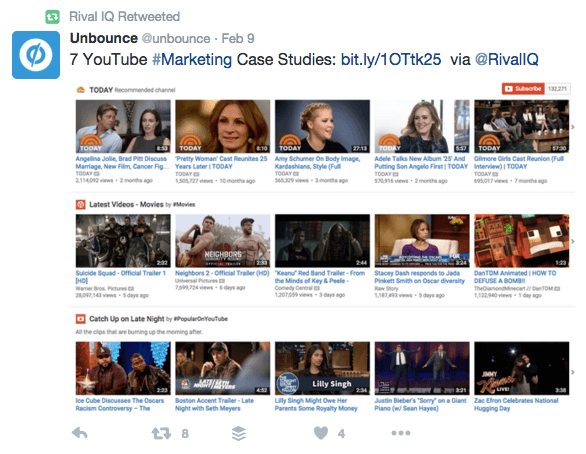Open the 'Pretty Woman' cast thumbnail
Viewport: 586px width, 454px height.
pyautogui.click(x=223, y=126)
